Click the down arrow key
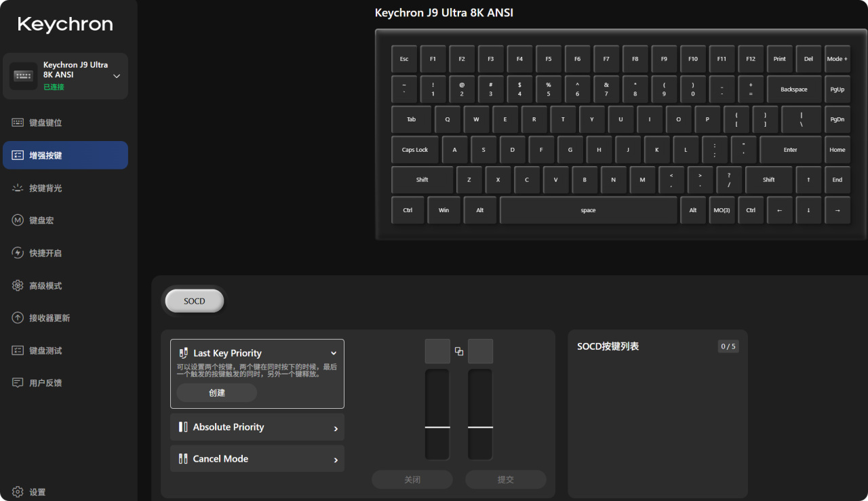This screenshot has width=868, height=501. pyautogui.click(x=808, y=210)
